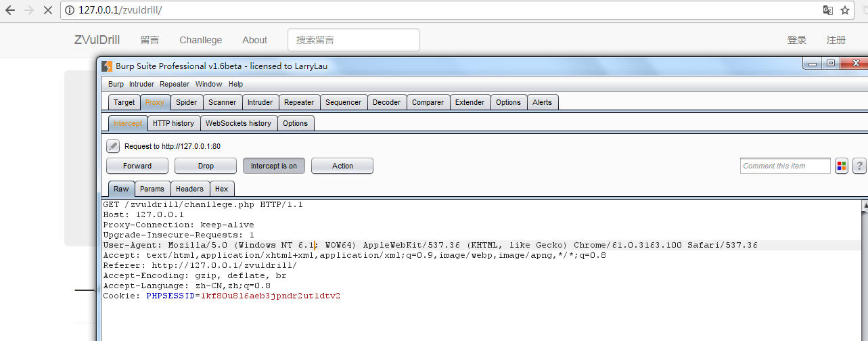
Task: Open the Burp menu
Action: click(x=116, y=84)
